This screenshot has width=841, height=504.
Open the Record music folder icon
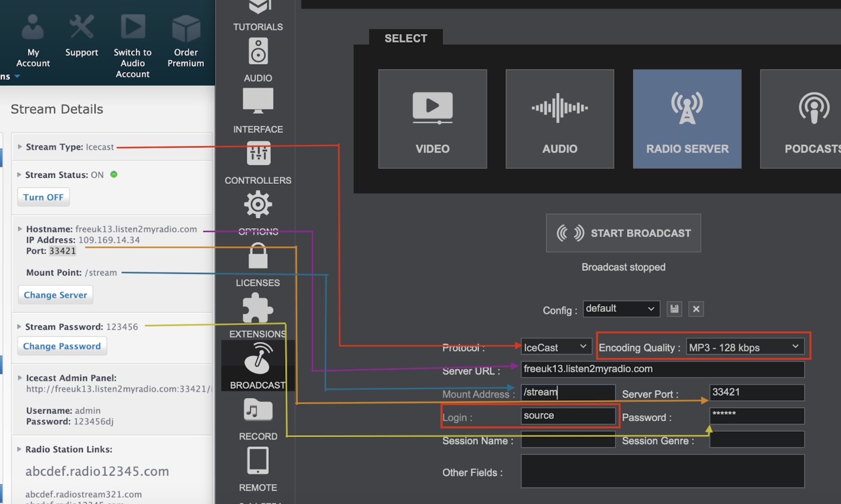[258, 410]
